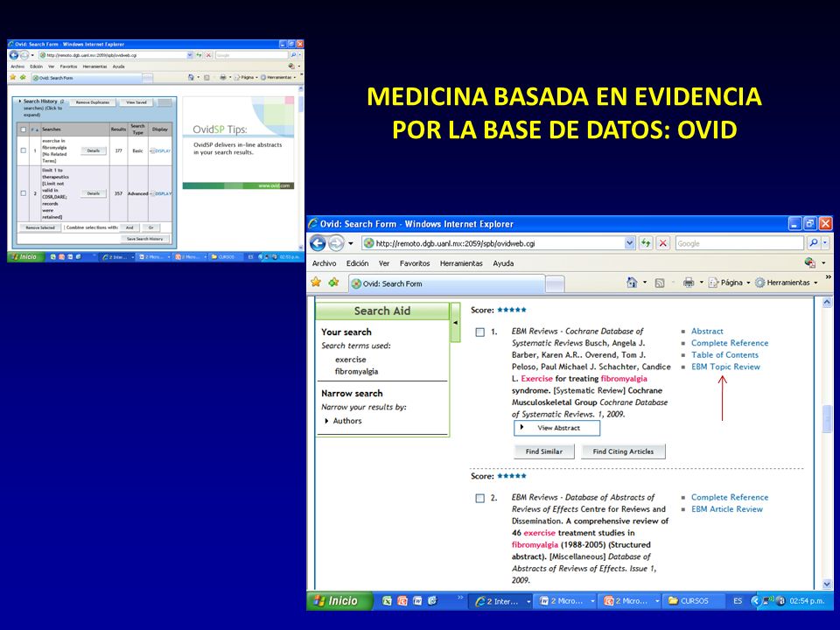Open Archivo menu in large window
This screenshot has width=840, height=630.
(324, 263)
